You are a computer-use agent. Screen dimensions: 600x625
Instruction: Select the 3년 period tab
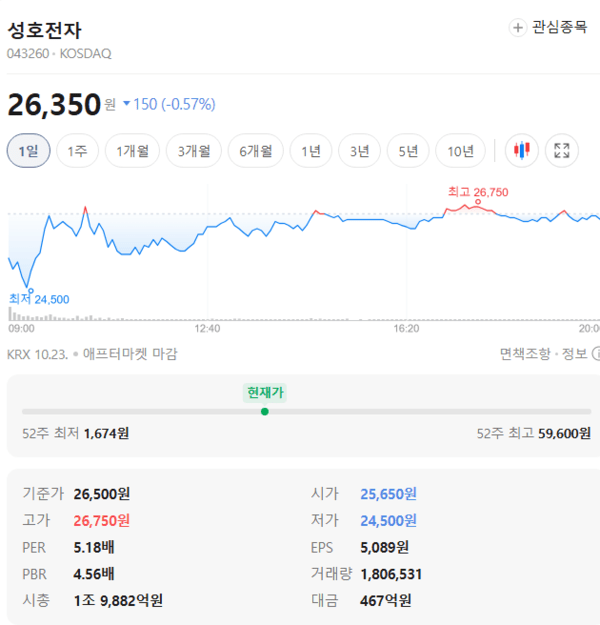click(x=360, y=151)
